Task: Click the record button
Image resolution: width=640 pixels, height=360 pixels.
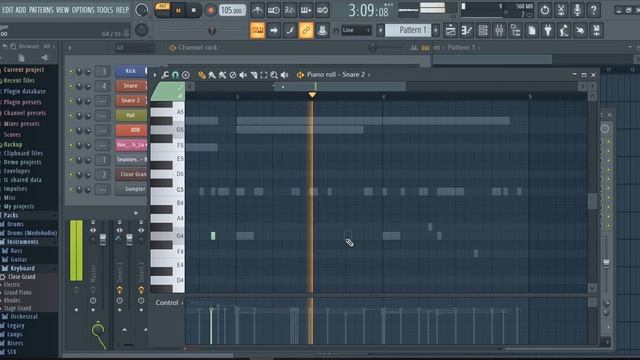Action: coord(211,10)
